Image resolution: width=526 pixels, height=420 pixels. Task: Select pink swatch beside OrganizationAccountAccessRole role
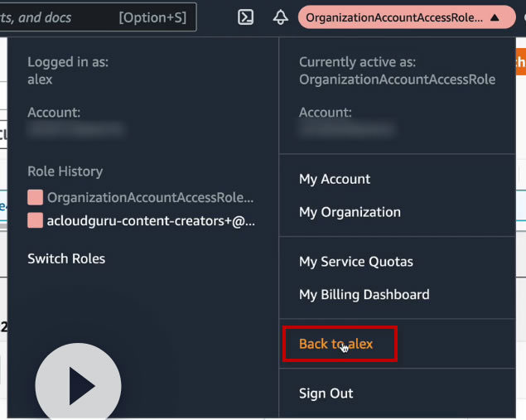pos(35,198)
